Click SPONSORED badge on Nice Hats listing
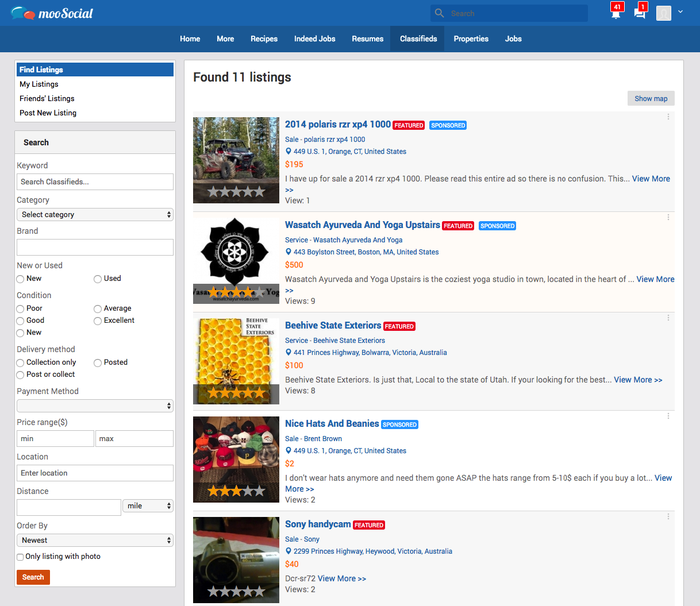This screenshot has height=606, width=700. tap(399, 424)
